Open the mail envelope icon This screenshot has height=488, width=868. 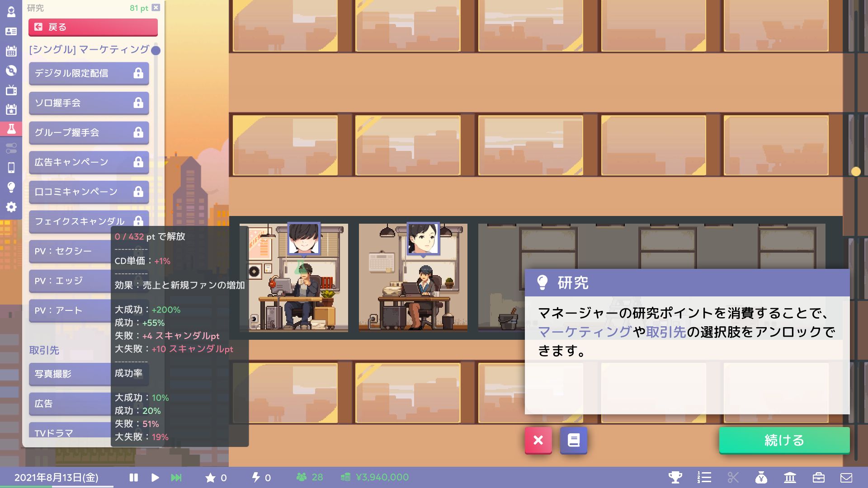click(x=846, y=477)
